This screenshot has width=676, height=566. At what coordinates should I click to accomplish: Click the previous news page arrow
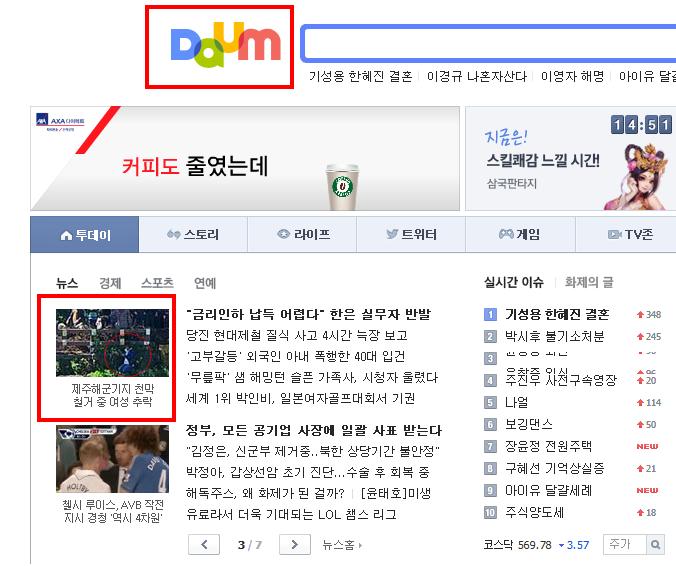pyautogui.click(x=204, y=544)
